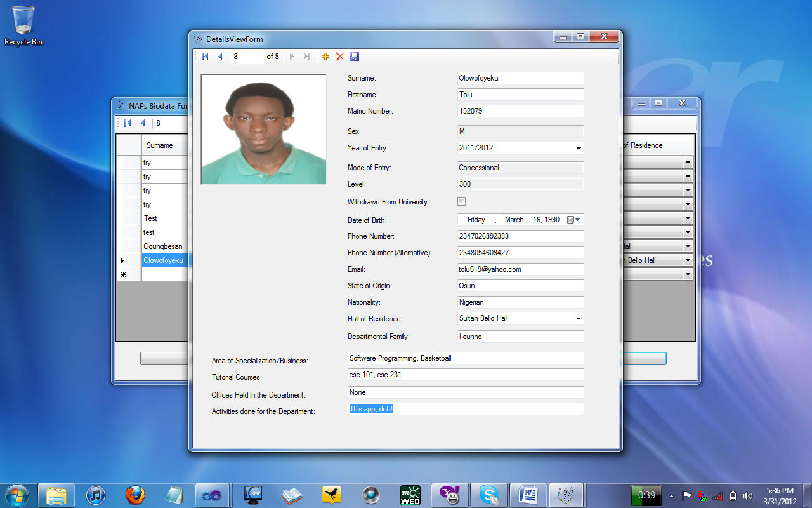Delete the current record with the red X
Screen dimensions: 812x508
pos(340,57)
